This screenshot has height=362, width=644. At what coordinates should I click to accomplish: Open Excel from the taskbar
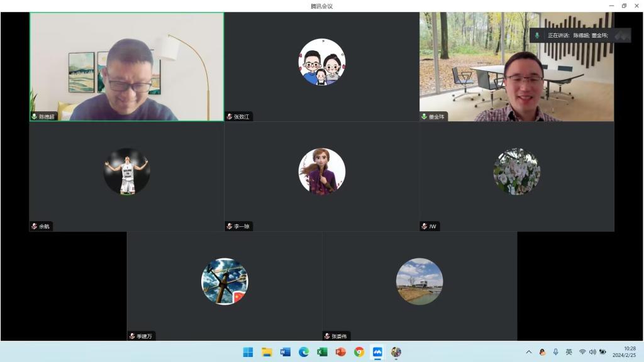pos(322,352)
